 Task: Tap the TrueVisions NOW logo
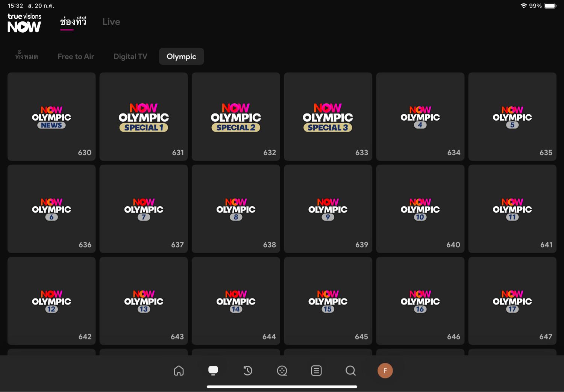pyautogui.click(x=24, y=23)
